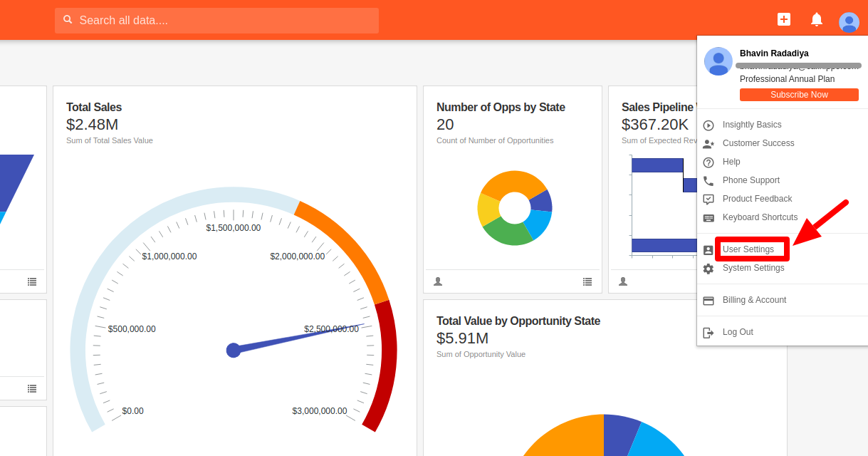Click the Subscribe Now button
868x456 pixels.
tap(799, 95)
